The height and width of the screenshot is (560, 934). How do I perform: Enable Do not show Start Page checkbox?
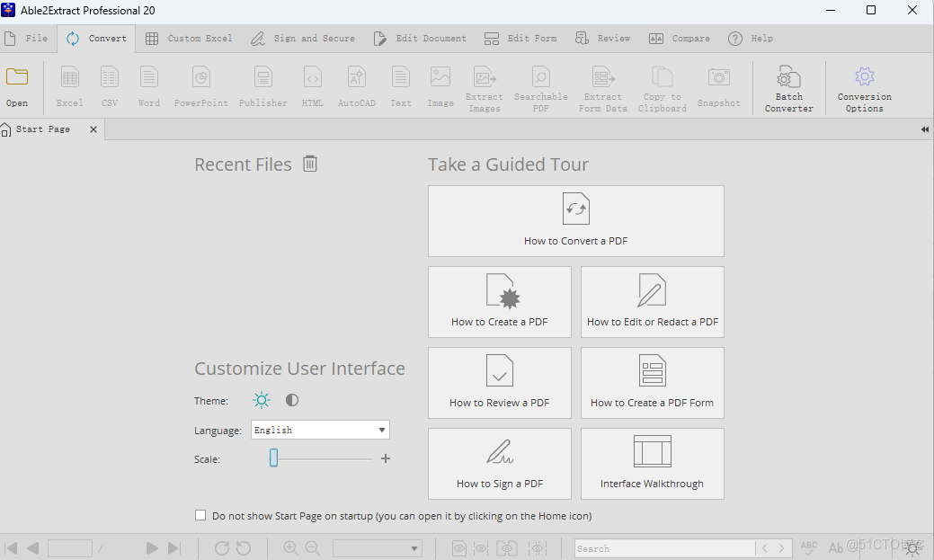[x=200, y=515]
